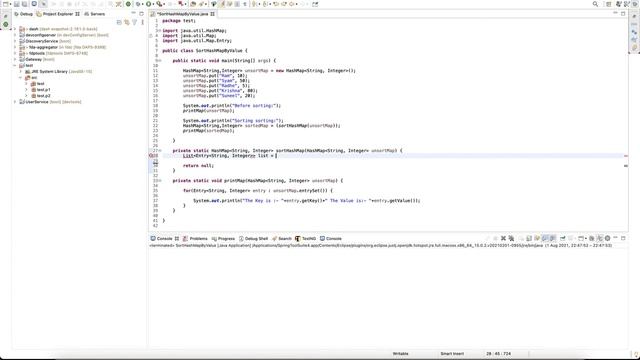Viewport: 640px width, 360px height.
Task: Click the Console settings gear icon
Action: pos(607,238)
